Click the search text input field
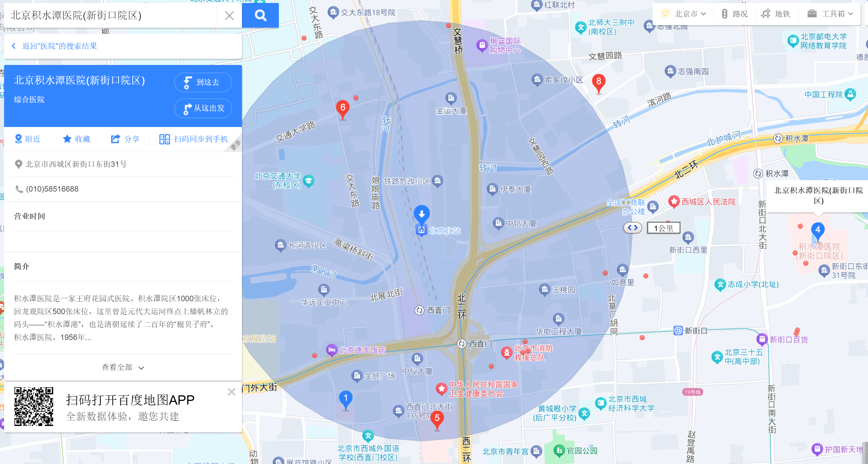The image size is (868, 464). point(111,16)
